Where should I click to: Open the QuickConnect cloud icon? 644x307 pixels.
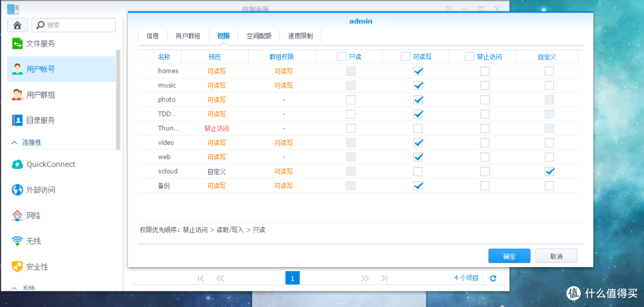click(17, 164)
